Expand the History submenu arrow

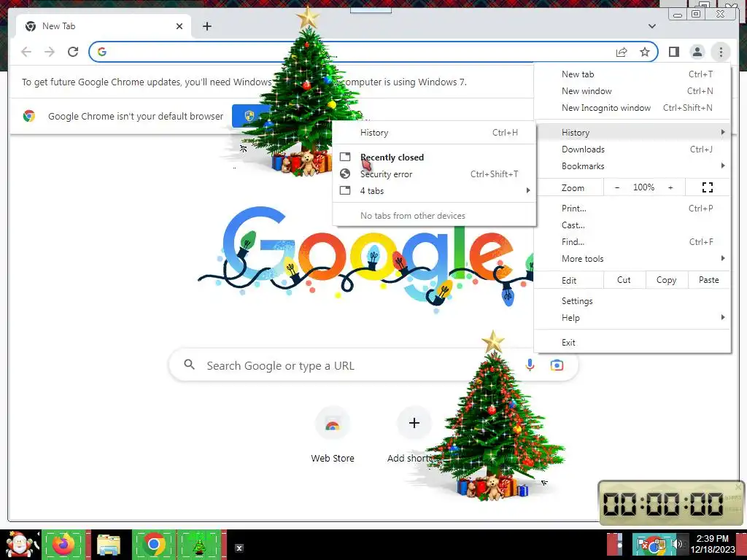723,133
